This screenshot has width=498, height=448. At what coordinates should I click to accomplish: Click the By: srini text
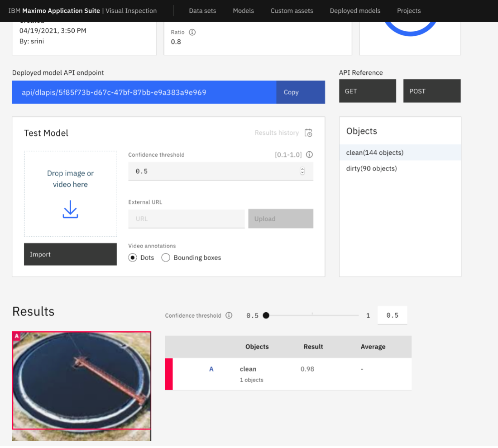coord(32,41)
